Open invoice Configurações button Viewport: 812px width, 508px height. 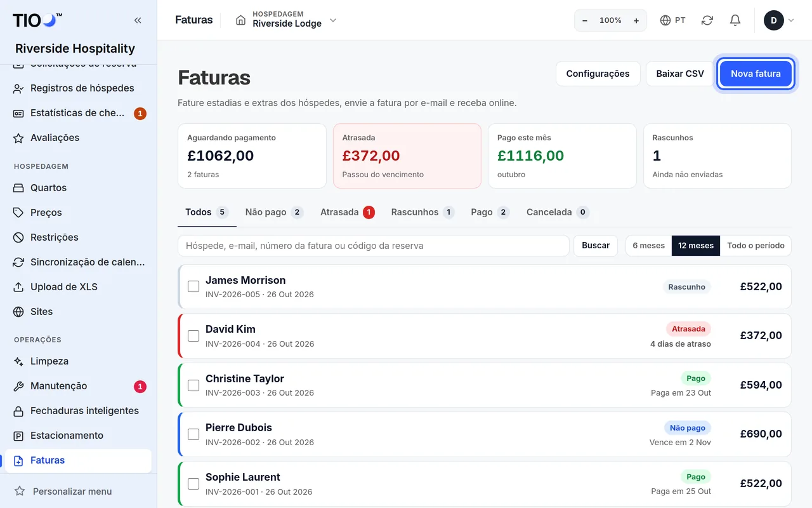[x=598, y=74]
